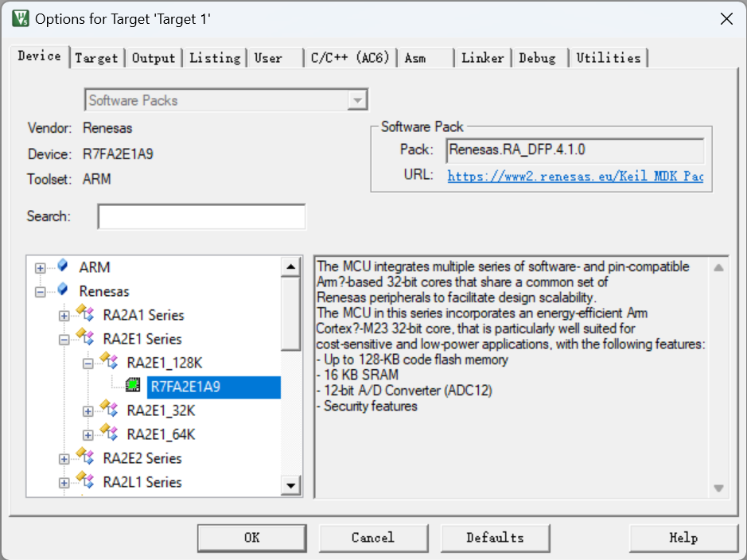This screenshot has height=560, width=747.
Task: Expand the RA2A1 Series node
Action: pyautogui.click(x=64, y=316)
